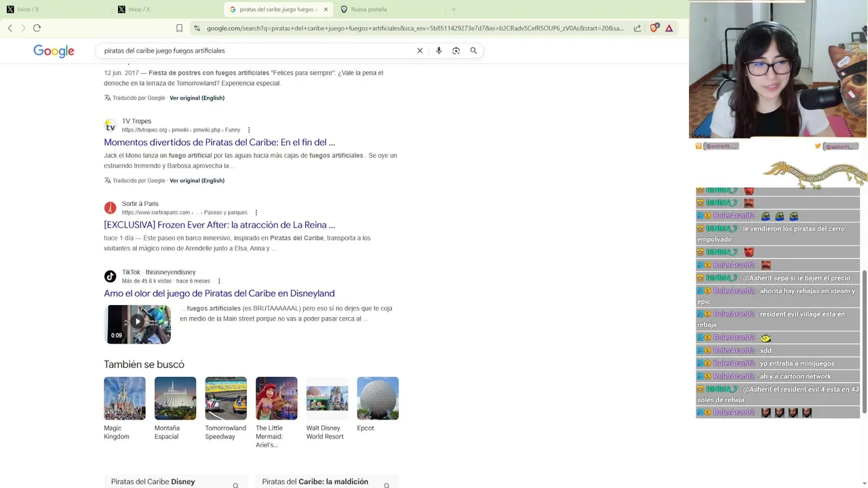The height and width of the screenshot is (488, 868).
Task: Click the TikTok favicon
Action: 110,277
